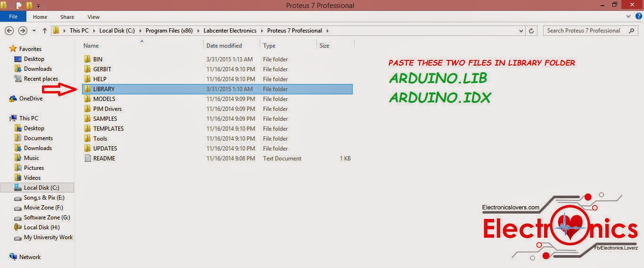Open Downloads under Favorites
The height and width of the screenshot is (268, 644).
coord(38,69)
